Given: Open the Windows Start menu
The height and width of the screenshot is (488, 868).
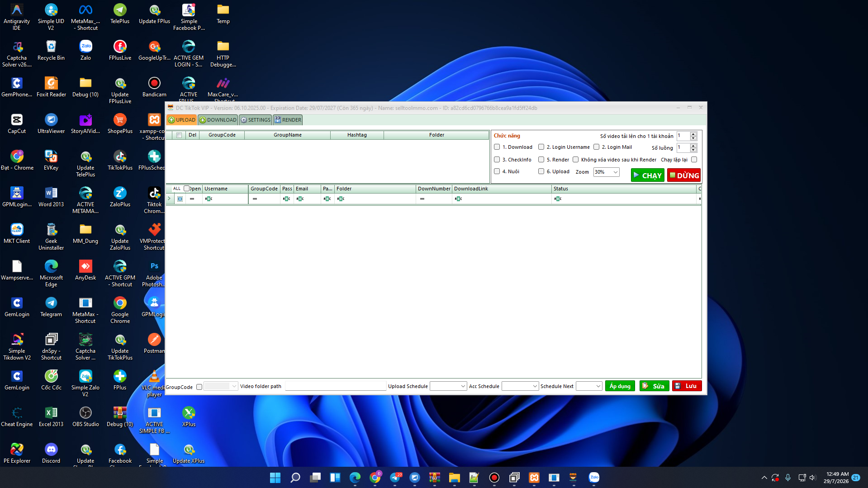Looking at the screenshot, I should point(275,478).
